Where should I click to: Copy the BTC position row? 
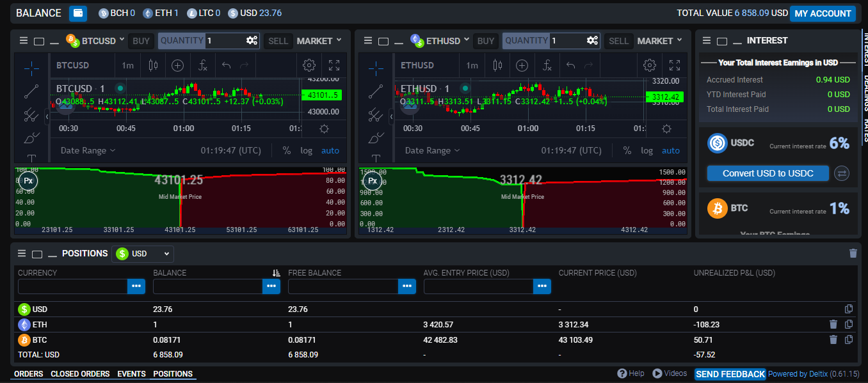click(x=849, y=340)
